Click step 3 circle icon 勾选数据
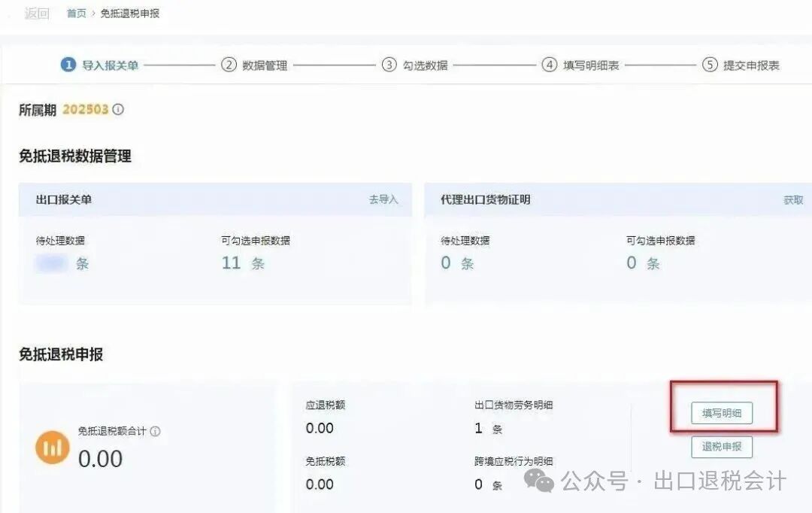Screen dimensions: 812x513 point(389,65)
